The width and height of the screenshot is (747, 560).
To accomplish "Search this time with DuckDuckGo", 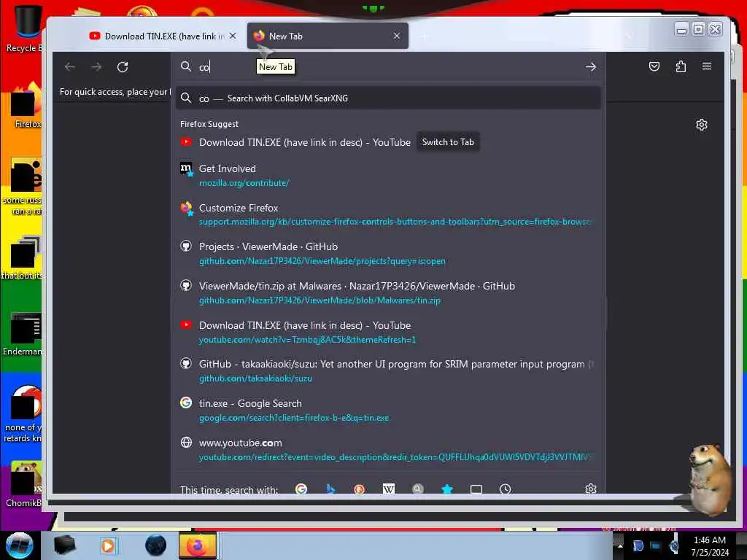I will (359, 489).
